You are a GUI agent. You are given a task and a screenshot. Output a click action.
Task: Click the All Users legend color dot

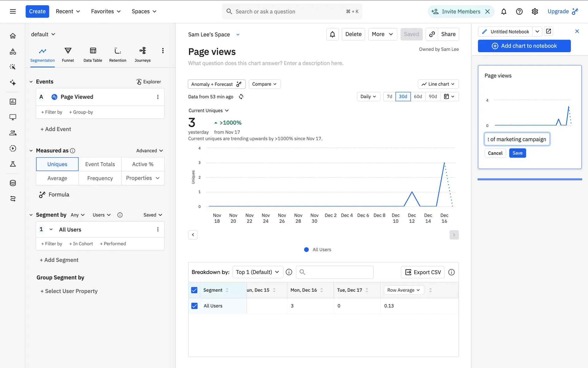click(x=306, y=250)
